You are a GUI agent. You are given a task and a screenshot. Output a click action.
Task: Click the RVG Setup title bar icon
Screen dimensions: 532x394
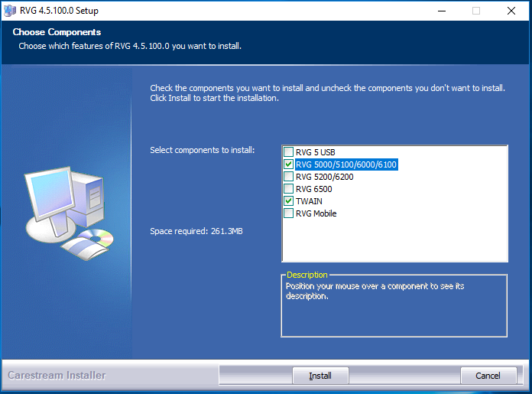(x=9, y=11)
